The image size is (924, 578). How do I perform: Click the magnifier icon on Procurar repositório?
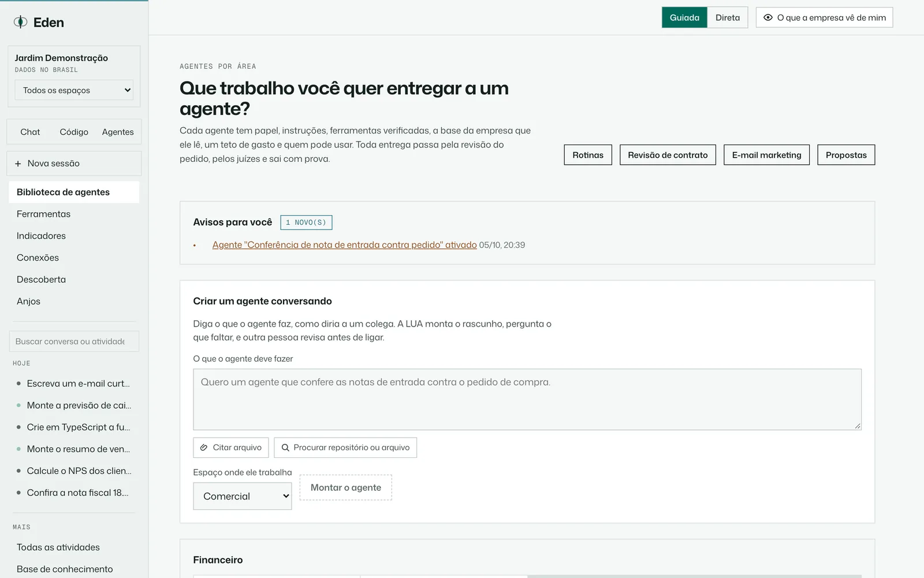click(x=285, y=447)
